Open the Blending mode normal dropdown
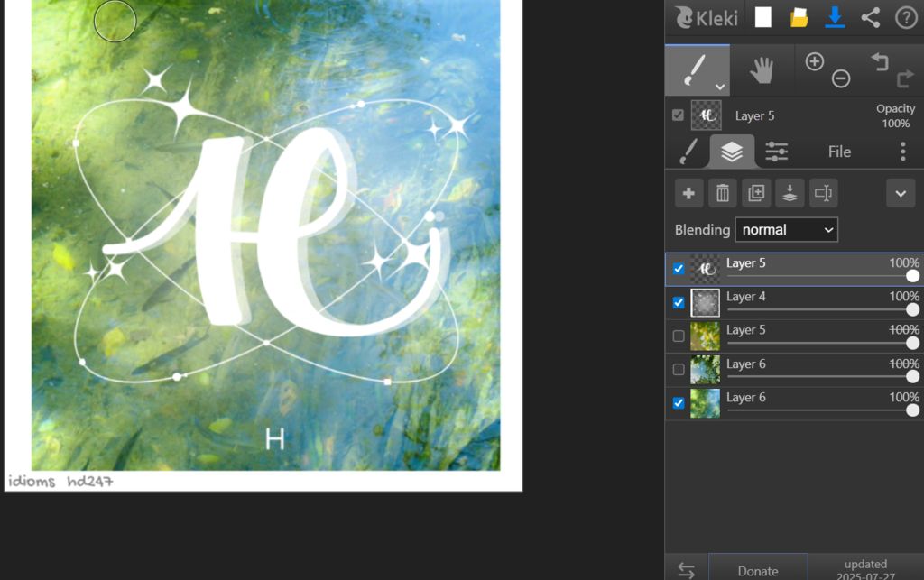The height and width of the screenshot is (580, 924). 786,230
